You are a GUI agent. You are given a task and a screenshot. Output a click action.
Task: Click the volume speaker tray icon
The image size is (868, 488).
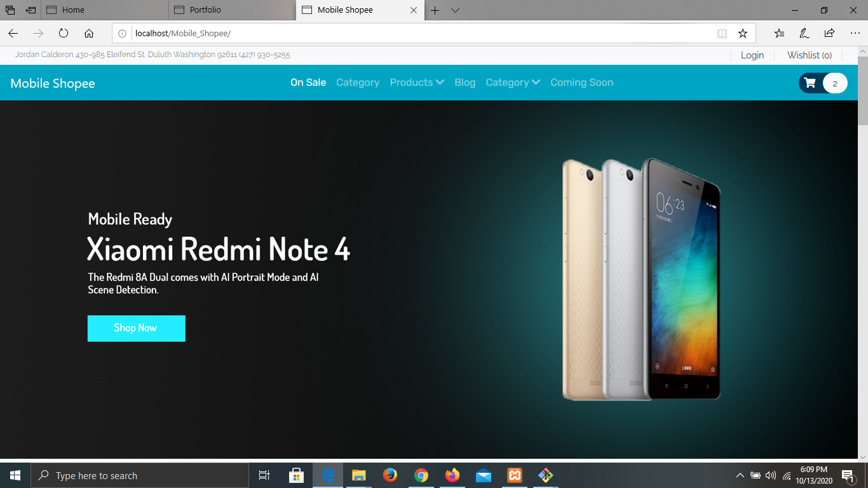(x=771, y=475)
